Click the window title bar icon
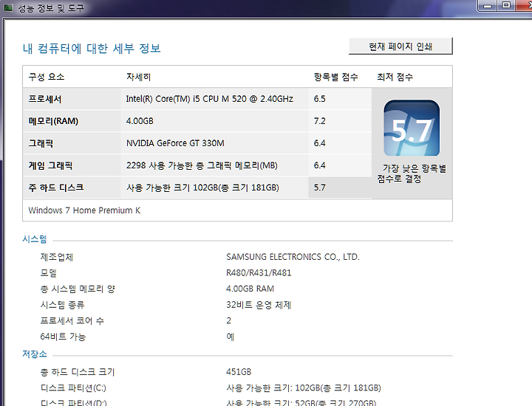This screenshot has width=532, height=406. 8,7
